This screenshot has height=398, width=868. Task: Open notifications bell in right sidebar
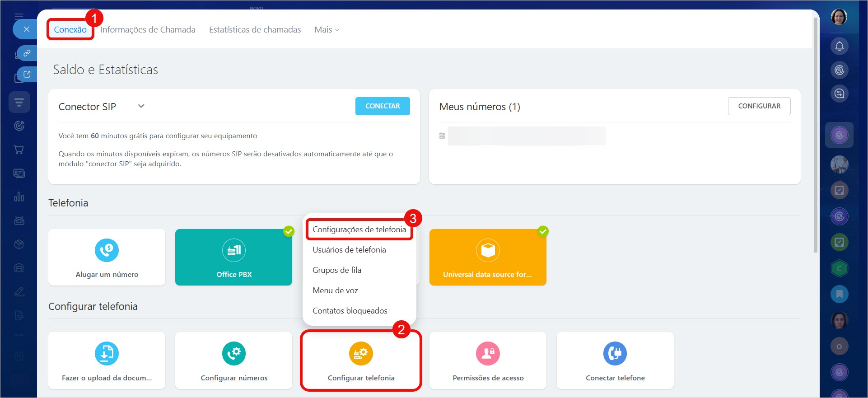839,46
